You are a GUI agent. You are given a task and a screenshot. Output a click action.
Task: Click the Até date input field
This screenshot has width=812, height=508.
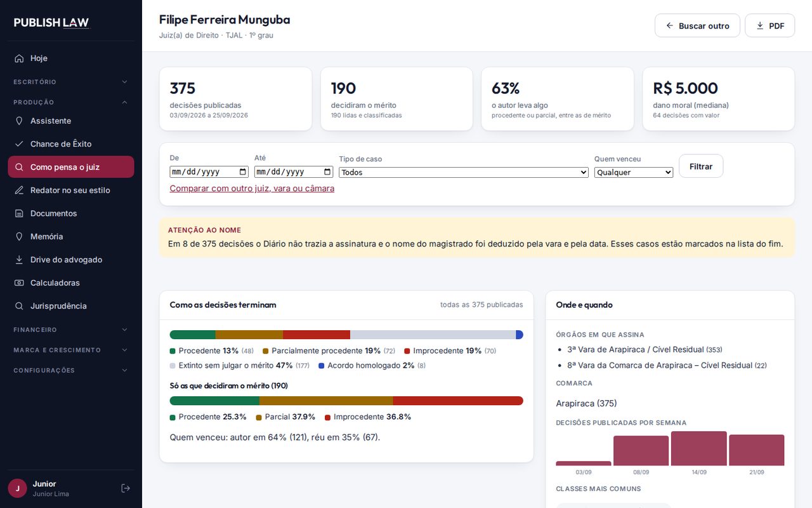coord(294,171)
